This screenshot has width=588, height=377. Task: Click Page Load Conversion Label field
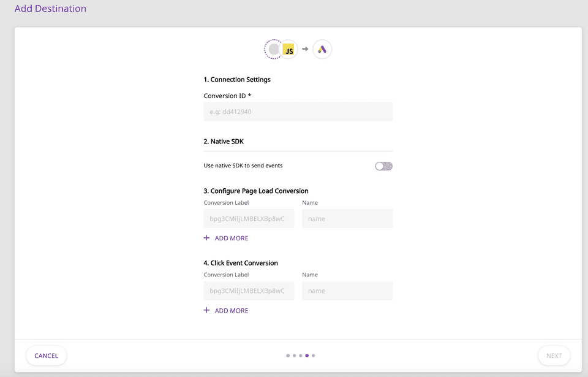(x=249, y=219)
